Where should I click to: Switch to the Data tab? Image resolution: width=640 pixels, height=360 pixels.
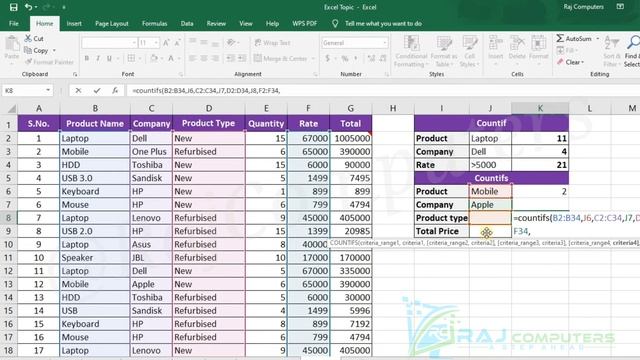tap(187, 24)
